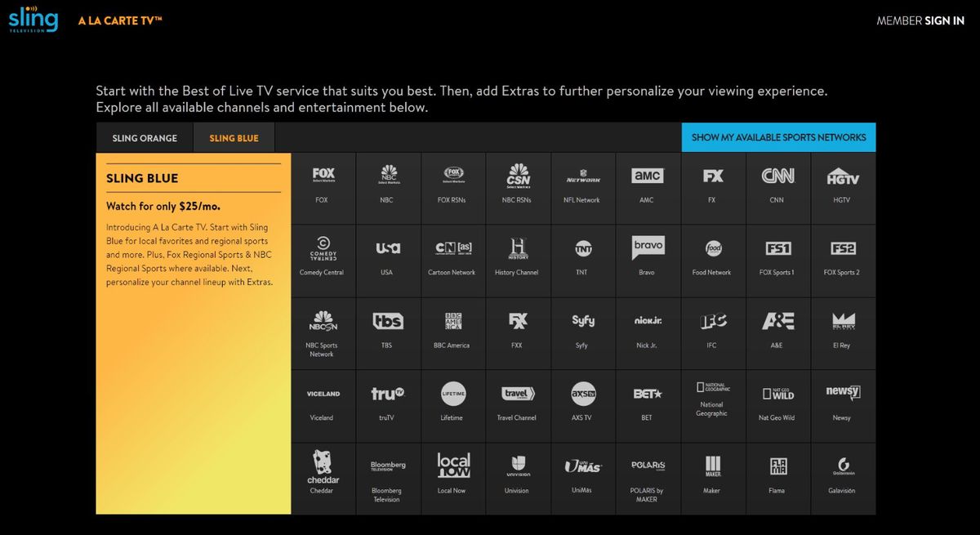
Task: Open the Local Now channel tile
Action: point(453,479)
